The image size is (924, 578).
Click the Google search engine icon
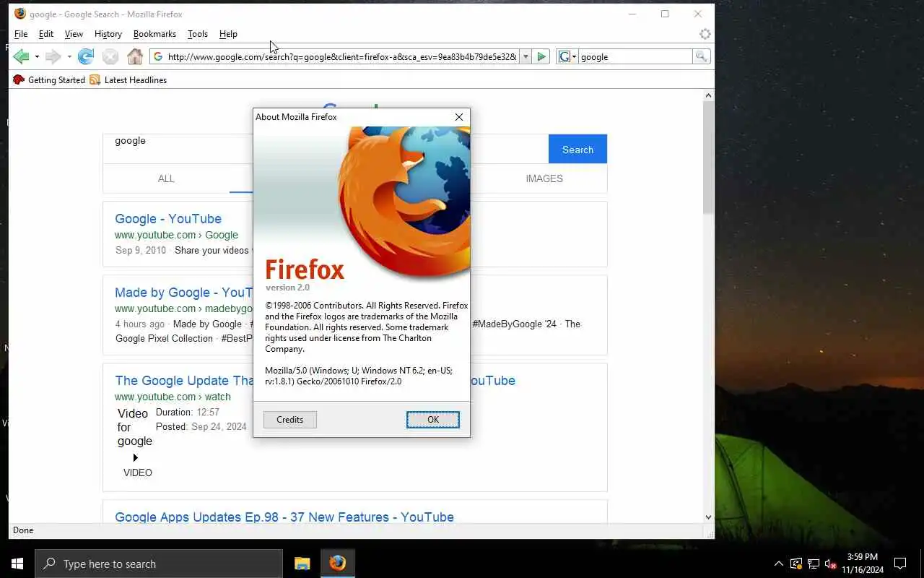(565, 56)
